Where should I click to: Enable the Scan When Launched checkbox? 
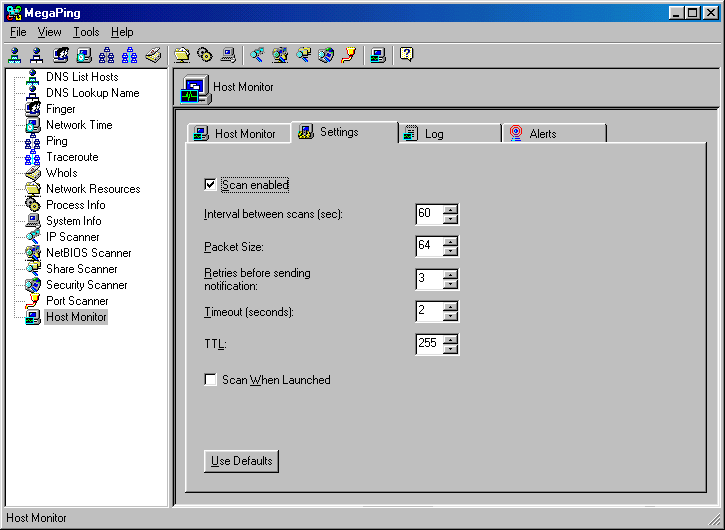(x=210, y=380)
